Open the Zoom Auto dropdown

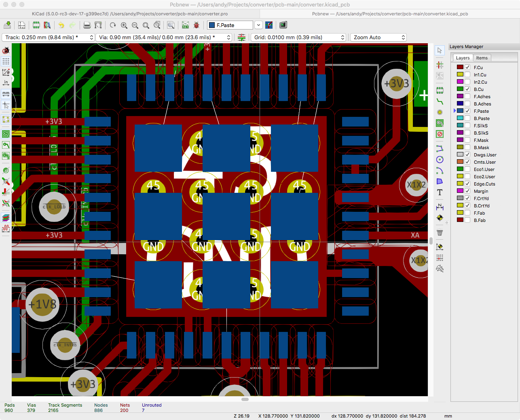(x=378, y=37)
